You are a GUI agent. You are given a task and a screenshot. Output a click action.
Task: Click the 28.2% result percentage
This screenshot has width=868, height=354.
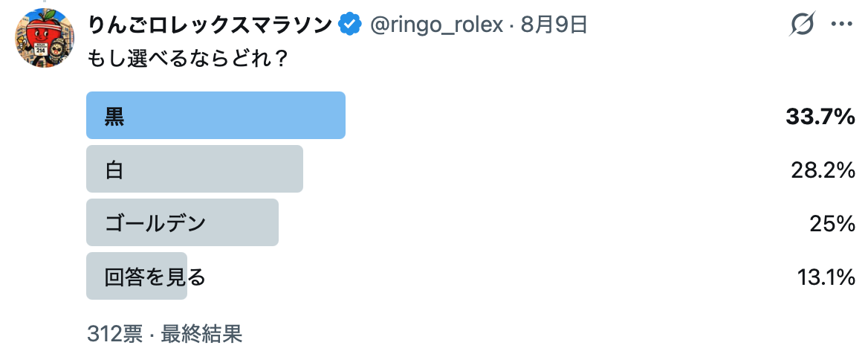click(823, 170)
